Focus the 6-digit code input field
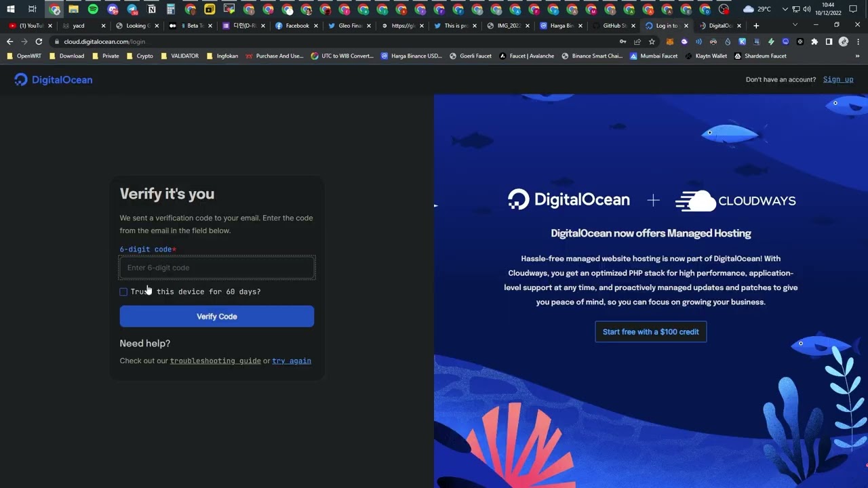The image size is (868, 488). [x=217, y=268]
